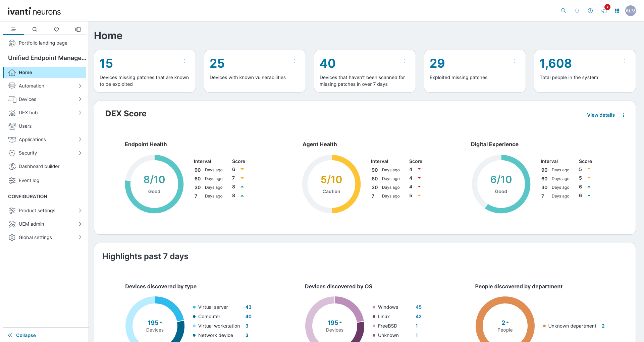Screen dimensions: 644x342
Task: Expand the DEX hub chevron
Action: coord(80,113)
